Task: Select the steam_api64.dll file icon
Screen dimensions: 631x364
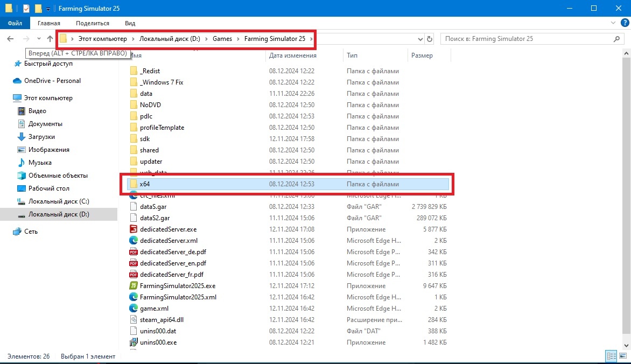Action: tap(134, 319)
